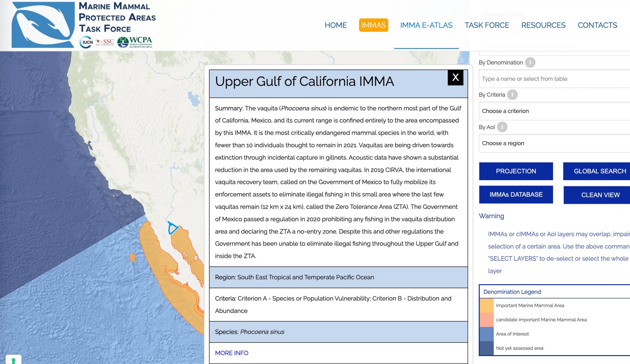Open the SSC logo link
The height and width of the screenshot is (364, 630).
pos(105,42)
